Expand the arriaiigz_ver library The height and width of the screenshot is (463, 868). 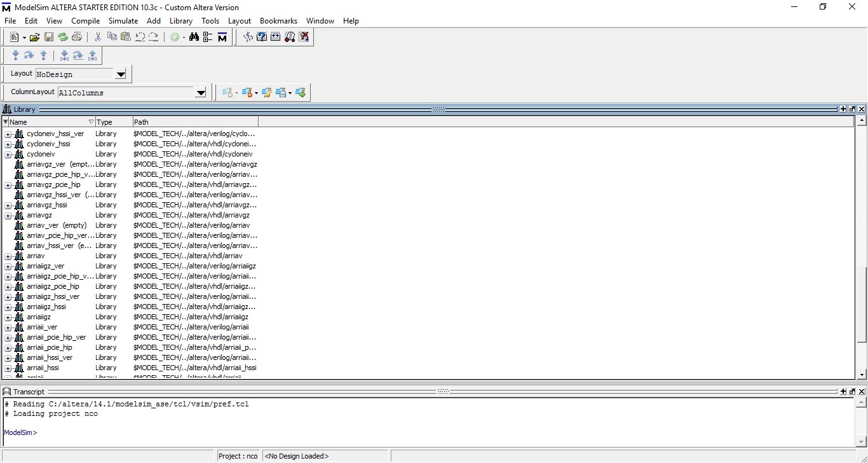(x=8, y=266)
